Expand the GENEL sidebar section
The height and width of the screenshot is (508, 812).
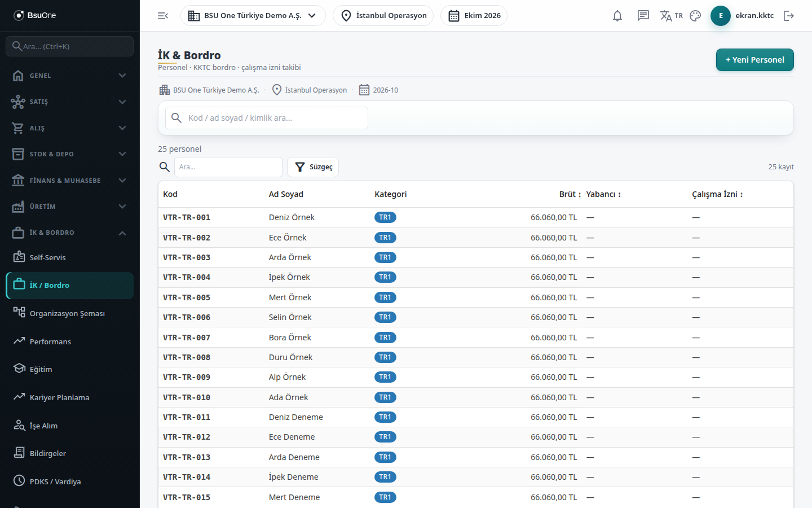[x=70, y=76]
